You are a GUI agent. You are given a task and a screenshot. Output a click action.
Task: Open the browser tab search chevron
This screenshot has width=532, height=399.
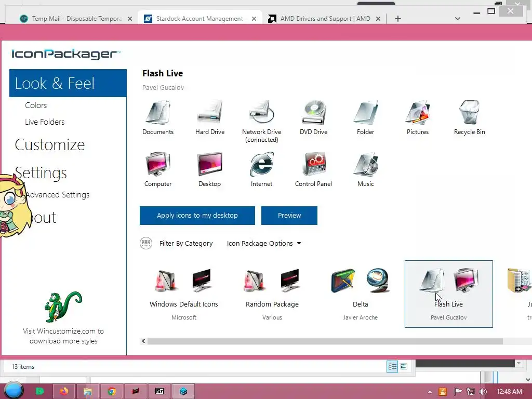457,19
